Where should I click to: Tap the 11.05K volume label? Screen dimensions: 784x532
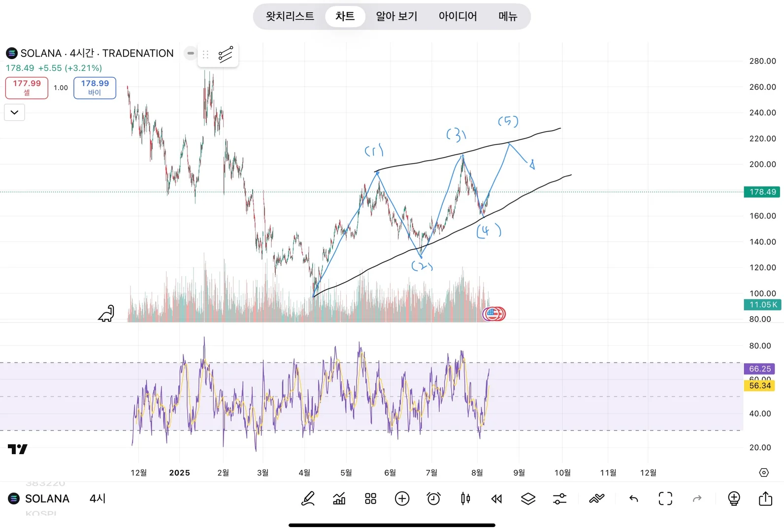[762, 305]
